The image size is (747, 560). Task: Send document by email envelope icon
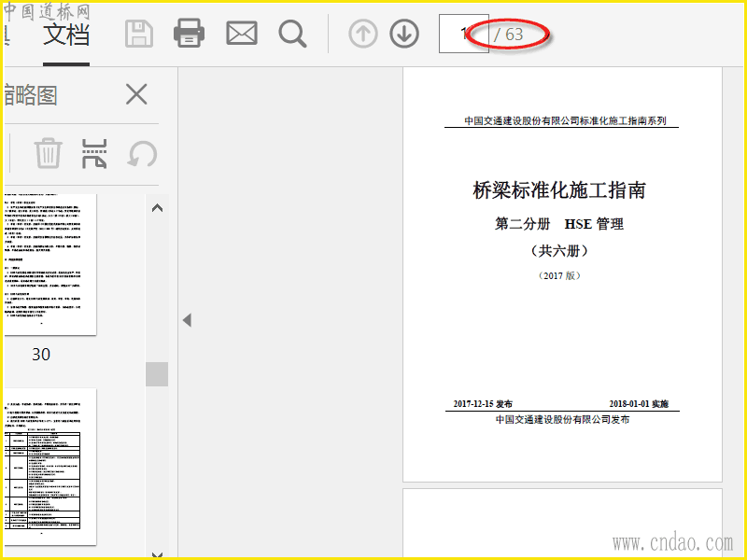[x=242, y=34]
